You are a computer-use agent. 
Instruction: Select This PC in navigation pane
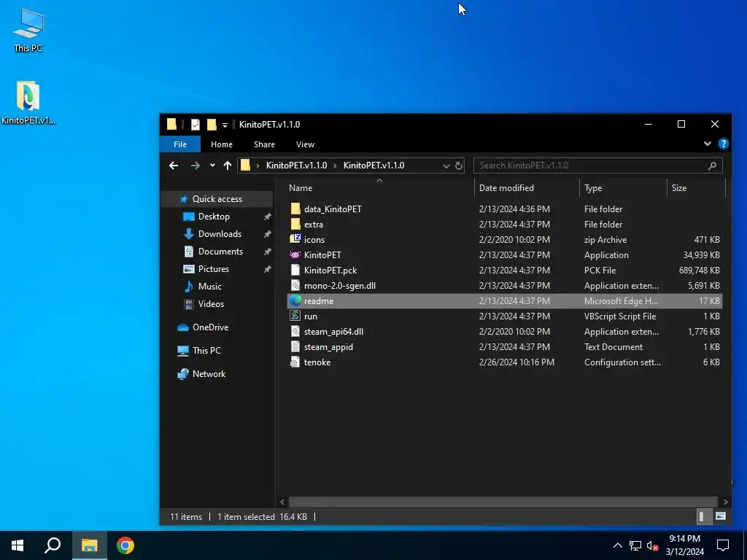click(x=206, y=351)
